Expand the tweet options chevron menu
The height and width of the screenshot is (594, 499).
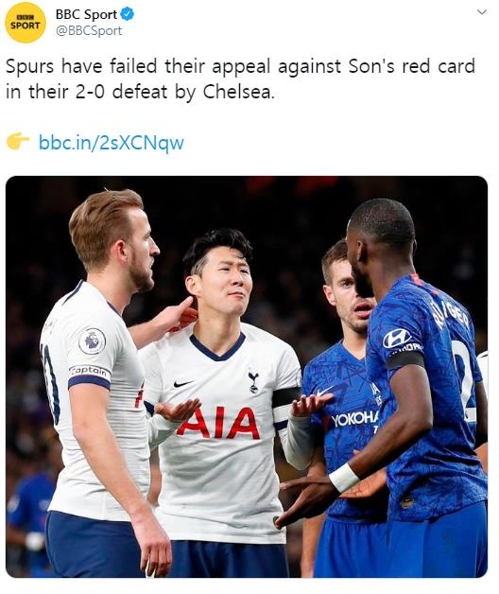(x=482, y=12)
